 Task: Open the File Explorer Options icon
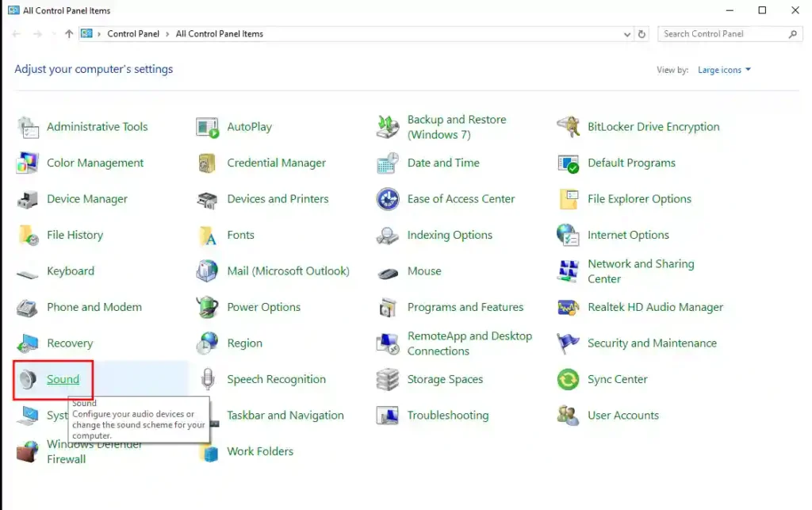click(x=569, y=199)
